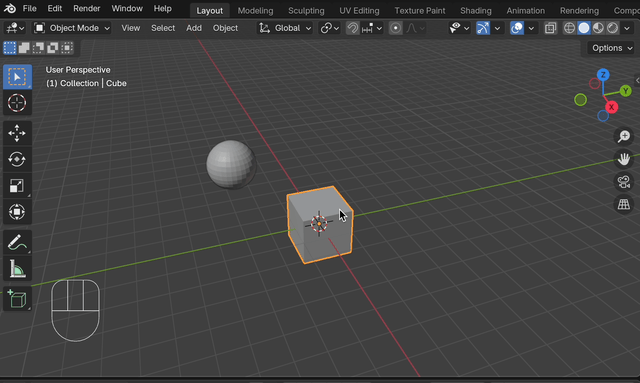Open the Add menu in viewport header
This screenshot has height=383, width=640.
[194, 28]
